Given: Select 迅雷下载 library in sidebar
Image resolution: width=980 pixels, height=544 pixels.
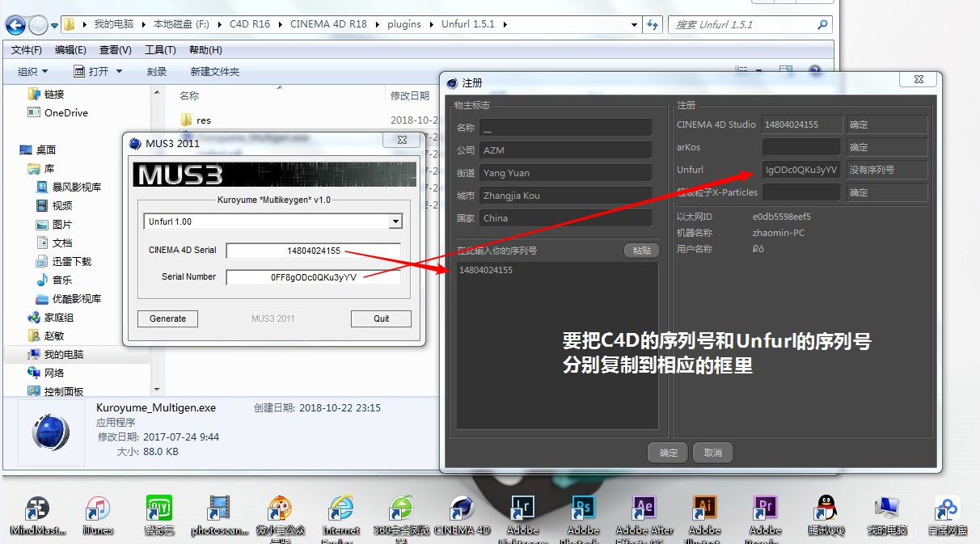Looking at the screenshot, I should pyautogui.click(x=64, y=261).
